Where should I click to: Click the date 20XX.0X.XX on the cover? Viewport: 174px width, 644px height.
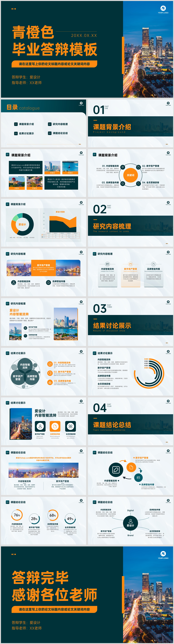click(84, 35)
